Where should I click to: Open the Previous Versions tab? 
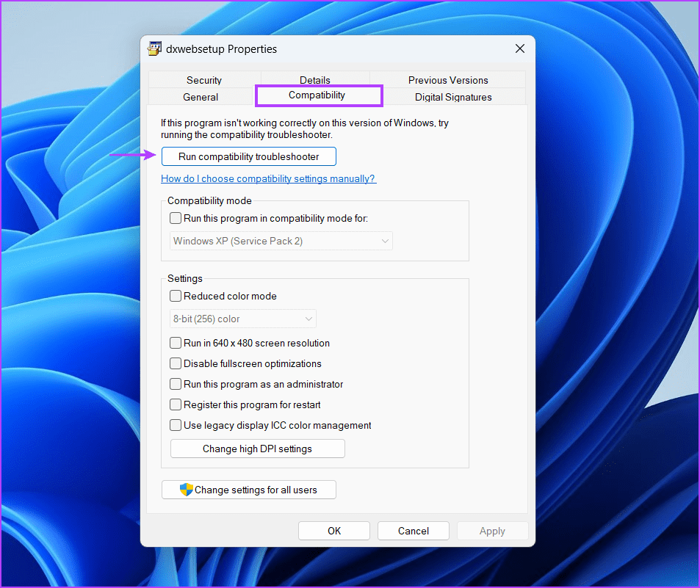(448, 80)
